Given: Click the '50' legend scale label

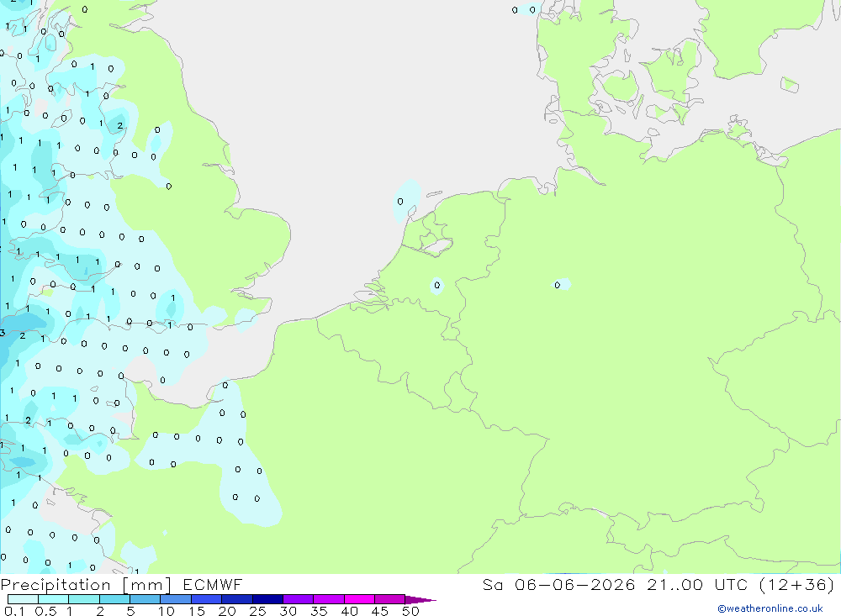Looking at the screenshot, I should (410, 611).
